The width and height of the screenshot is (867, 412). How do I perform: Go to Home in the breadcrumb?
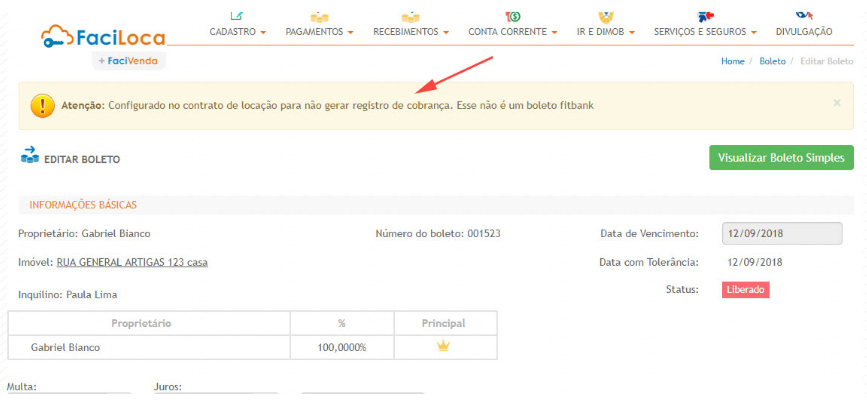(x=732, y=61)
